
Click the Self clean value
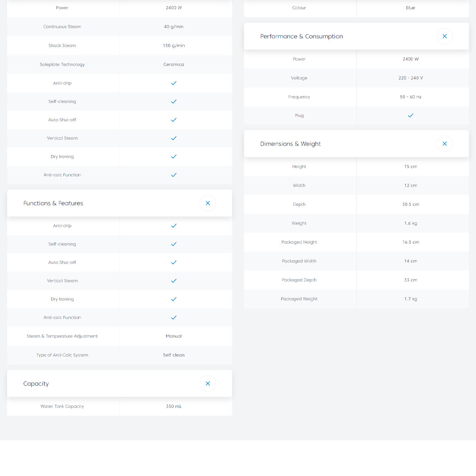coord(174,355)
